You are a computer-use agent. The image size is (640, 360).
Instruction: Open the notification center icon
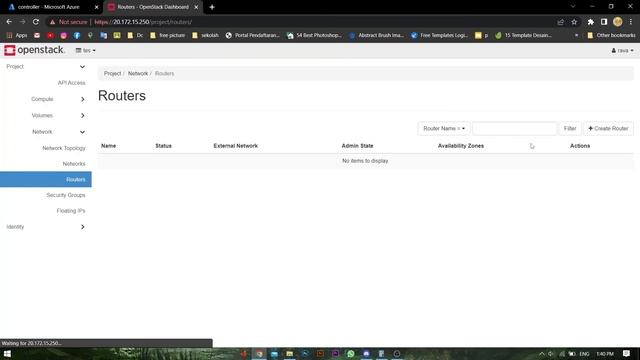pos(626,354)
